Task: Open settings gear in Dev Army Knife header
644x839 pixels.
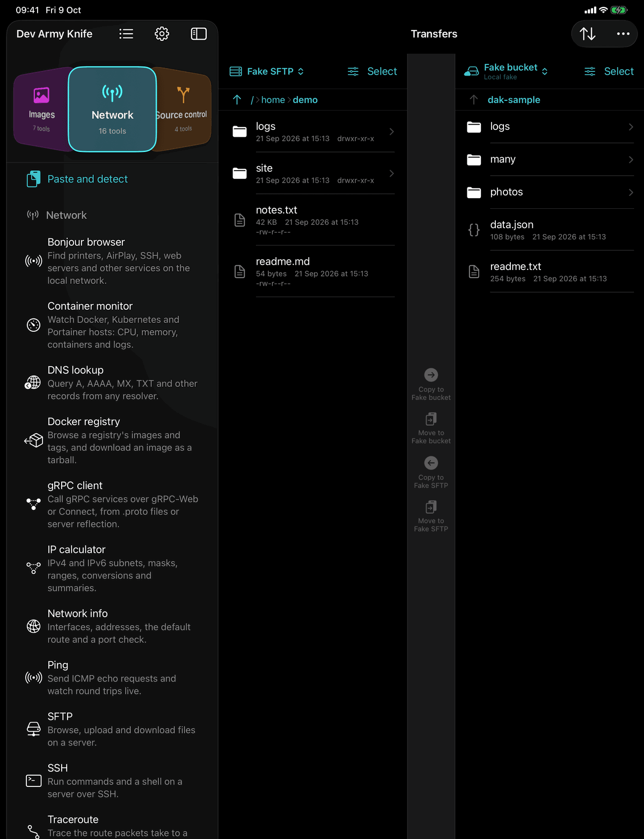Action: pos(162,34)
